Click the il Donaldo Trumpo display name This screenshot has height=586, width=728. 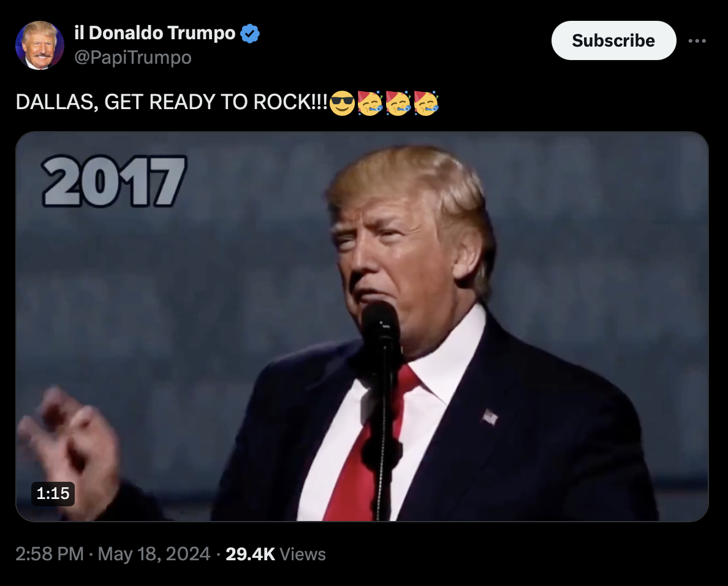pos(155,33)
